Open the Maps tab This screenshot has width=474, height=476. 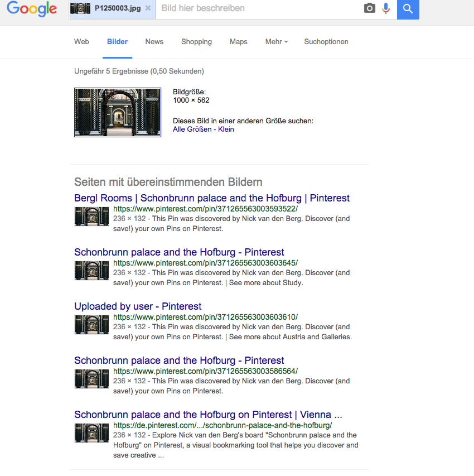(239, 42)
